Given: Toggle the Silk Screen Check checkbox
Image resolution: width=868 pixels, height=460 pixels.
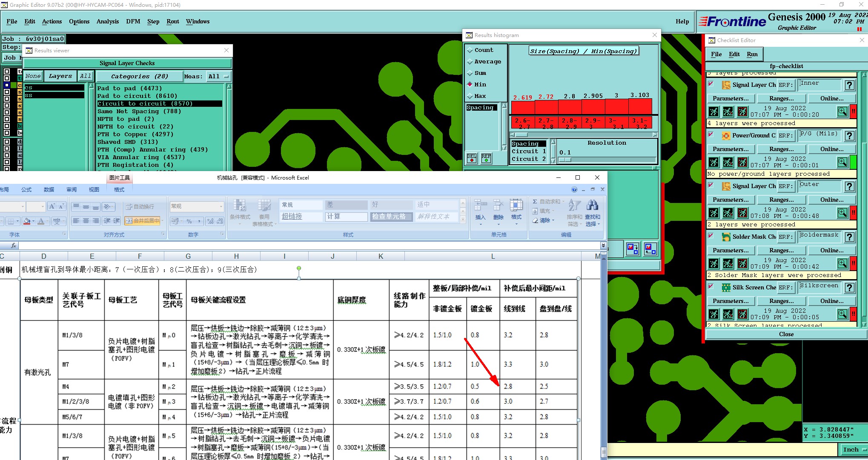Looking at the screenshot, I should point(710,286).
